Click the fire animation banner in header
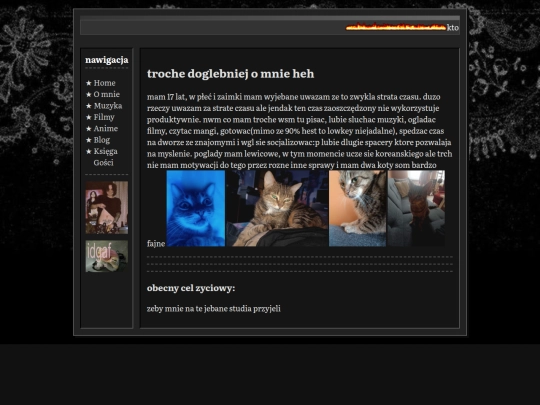This screenshot has height=405, width=540. pyautogui.click(x=396, y=27)
